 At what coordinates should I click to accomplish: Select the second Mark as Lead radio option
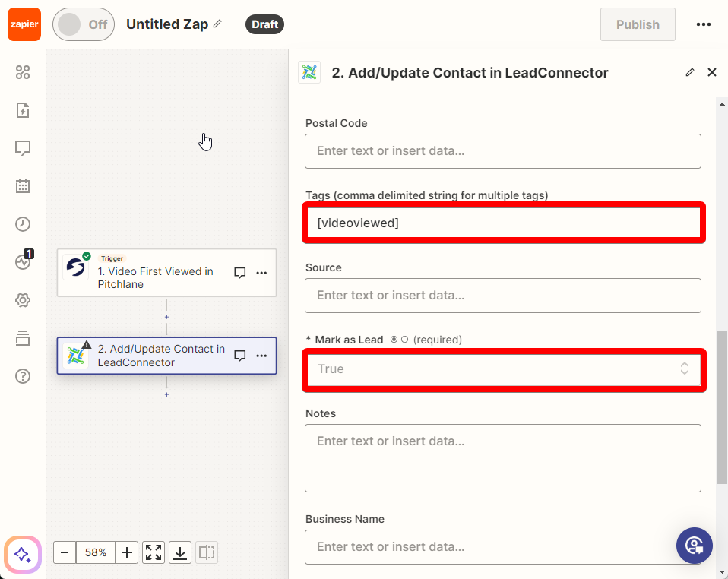click(404, 340)
